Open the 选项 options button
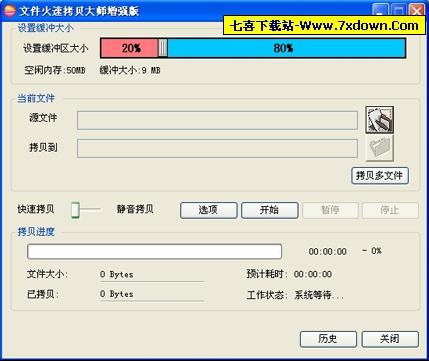 (209, 210)
